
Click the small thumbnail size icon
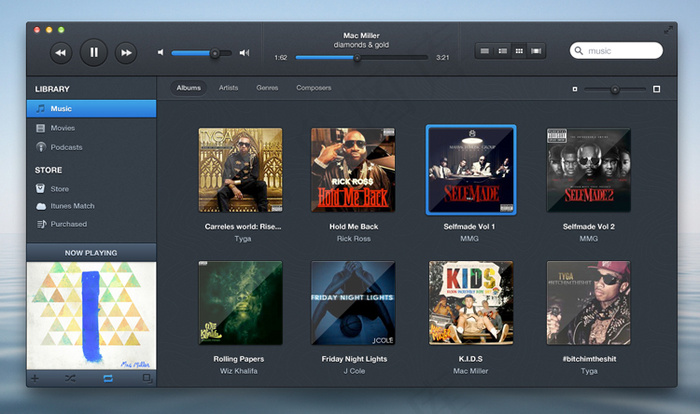click(x=575, y=89)
